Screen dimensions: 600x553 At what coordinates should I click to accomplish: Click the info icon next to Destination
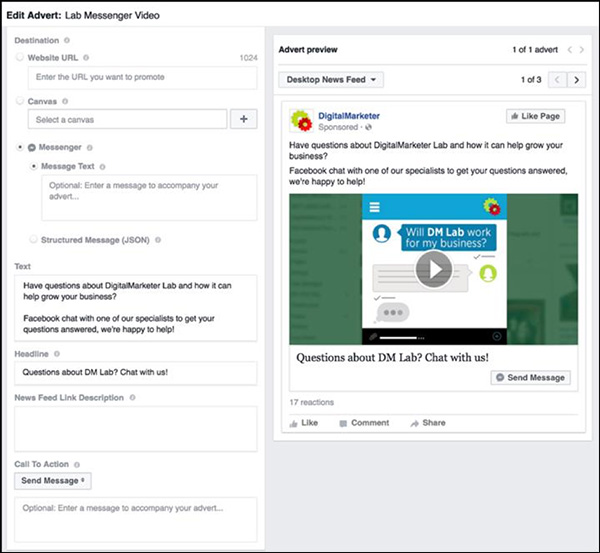[67, 40]
